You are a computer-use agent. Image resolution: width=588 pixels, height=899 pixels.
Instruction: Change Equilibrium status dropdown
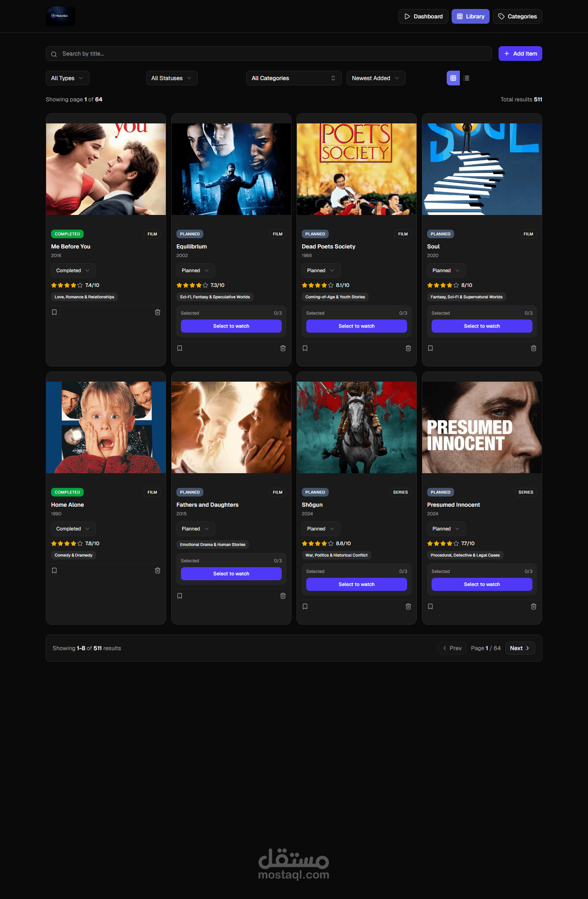(196, 271)
